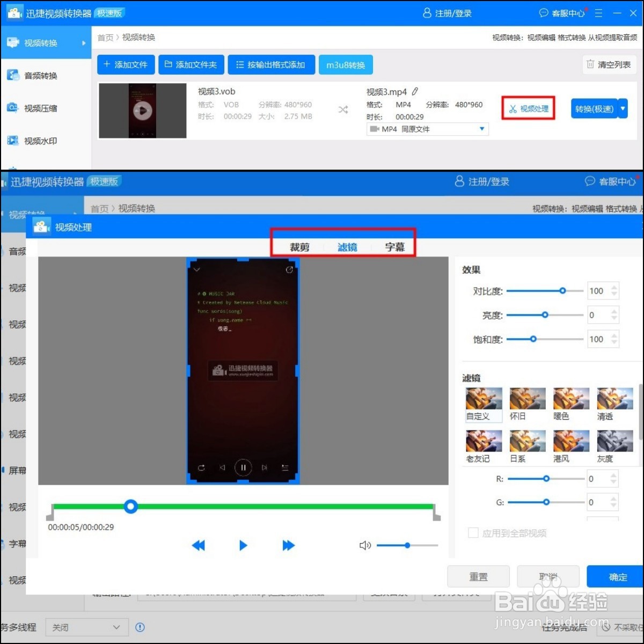The image size is (644, 644).
Task: Switch to the 裁剪 tab
Action: (x=299, y=247)
